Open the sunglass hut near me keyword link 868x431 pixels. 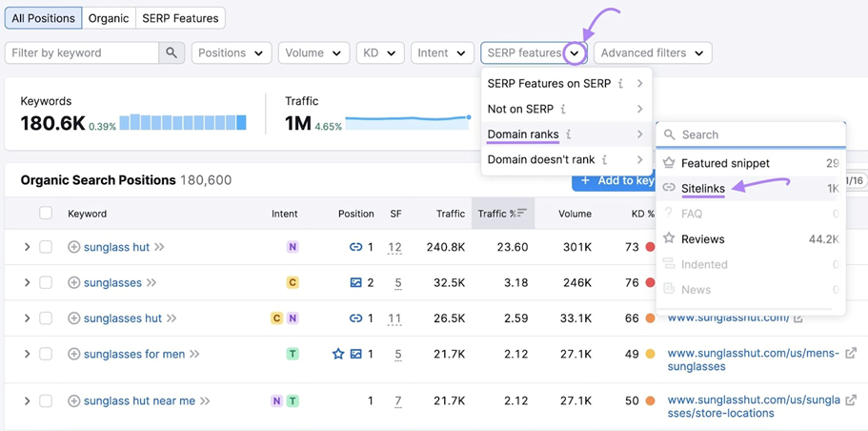(x=139, y=401)
